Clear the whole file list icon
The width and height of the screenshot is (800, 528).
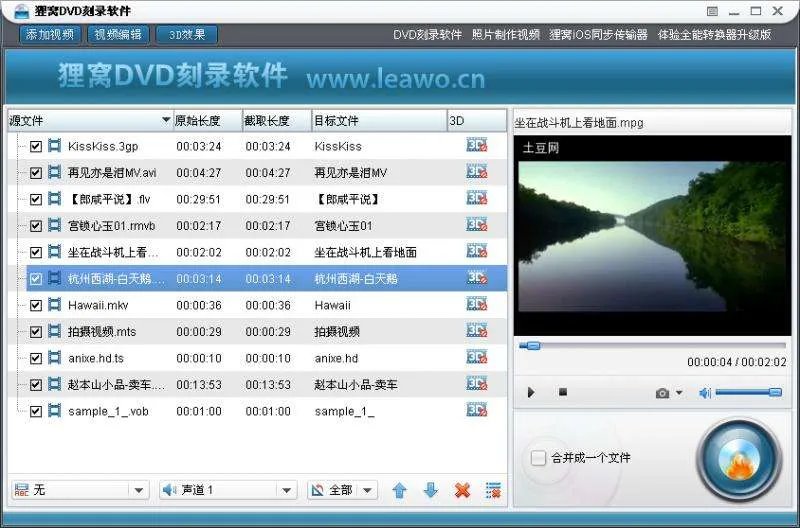tap(493, 491)
